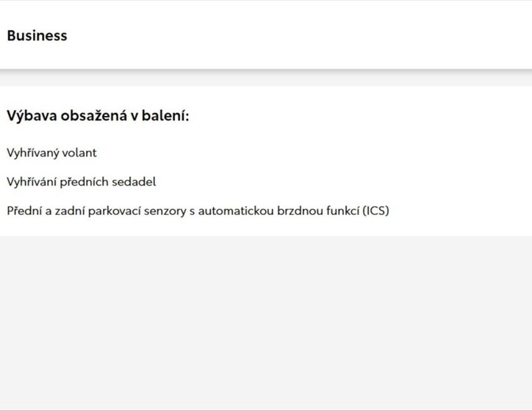Image resolution: width=532 pixels, height=411 pixels.
Task: Click the parking sensors (ICS) equipment line
Action: pyautogui.click(x=198, y=211)
